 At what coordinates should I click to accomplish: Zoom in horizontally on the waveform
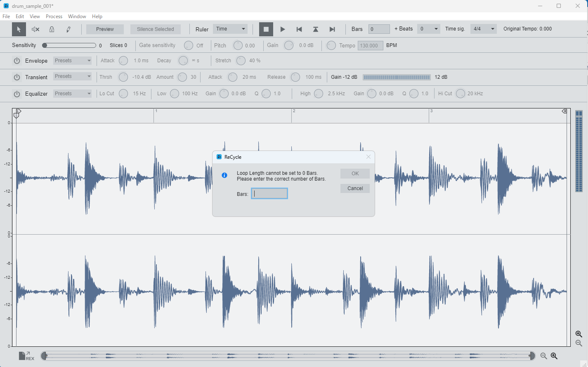tap(554, 356)
